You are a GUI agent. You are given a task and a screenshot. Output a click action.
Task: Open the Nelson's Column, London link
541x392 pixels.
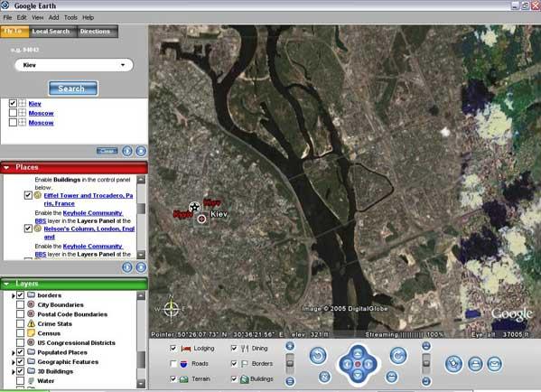click(89, 232)
